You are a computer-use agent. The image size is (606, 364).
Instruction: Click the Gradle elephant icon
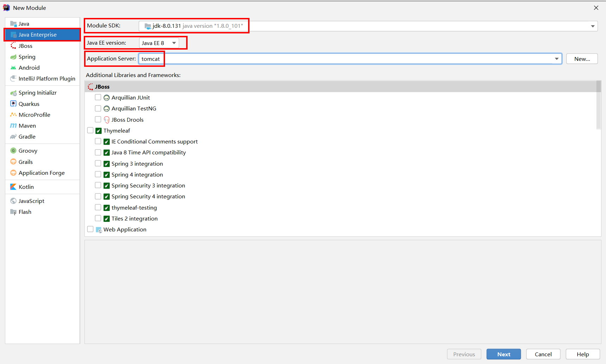coord(13,136)
